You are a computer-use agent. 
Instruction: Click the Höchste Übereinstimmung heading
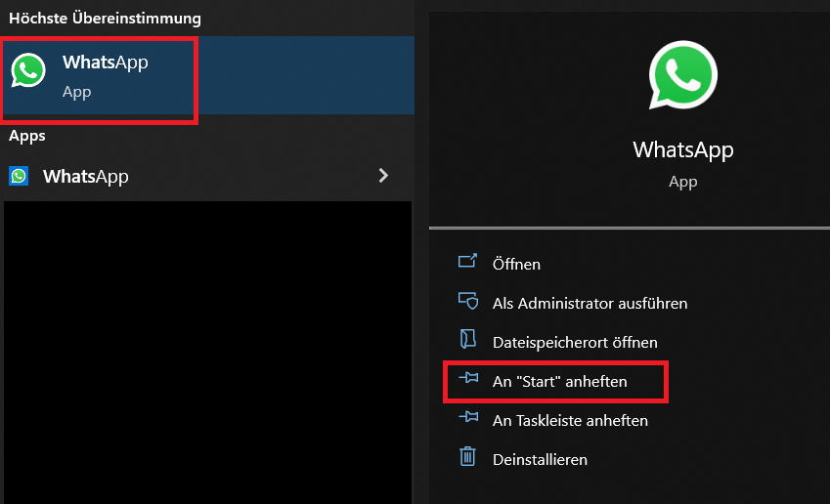pos(105,19)
